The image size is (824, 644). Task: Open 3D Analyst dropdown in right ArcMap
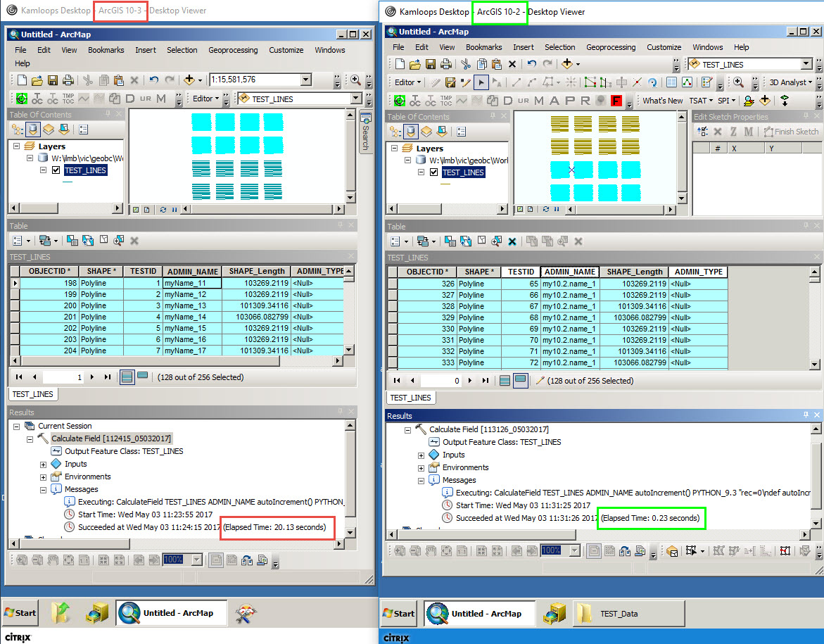pos(790,82)
